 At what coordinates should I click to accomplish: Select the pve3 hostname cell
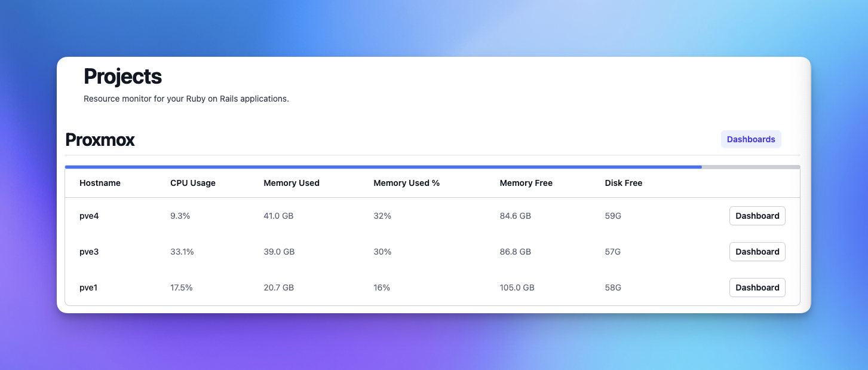pyautogui.click(x=89, y=252)
